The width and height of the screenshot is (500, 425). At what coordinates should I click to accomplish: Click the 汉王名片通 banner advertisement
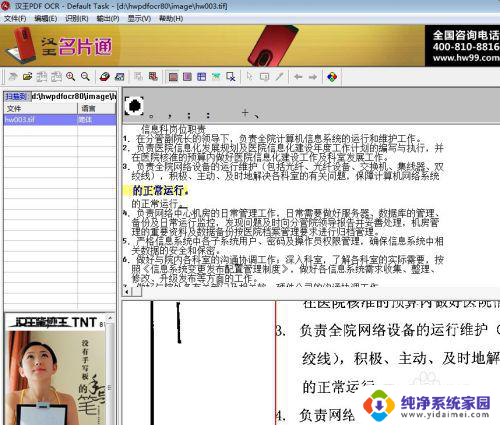coord(212,46)
